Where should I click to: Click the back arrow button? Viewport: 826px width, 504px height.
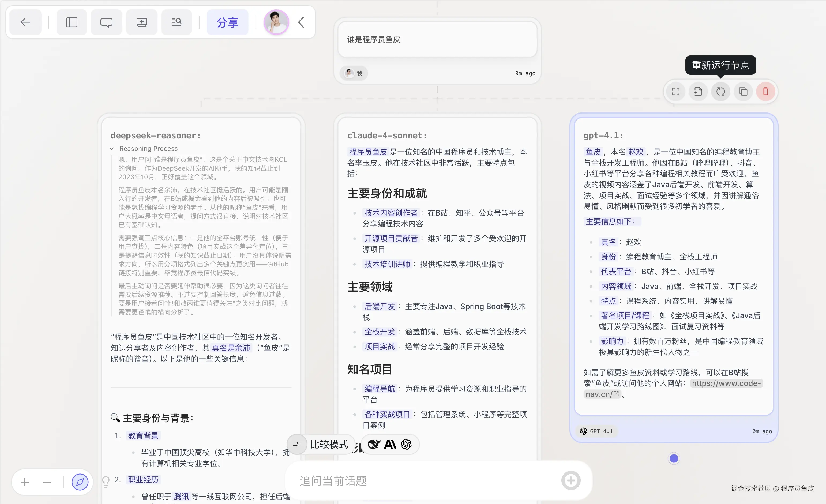pyautogui.click(x=25, y=22)
